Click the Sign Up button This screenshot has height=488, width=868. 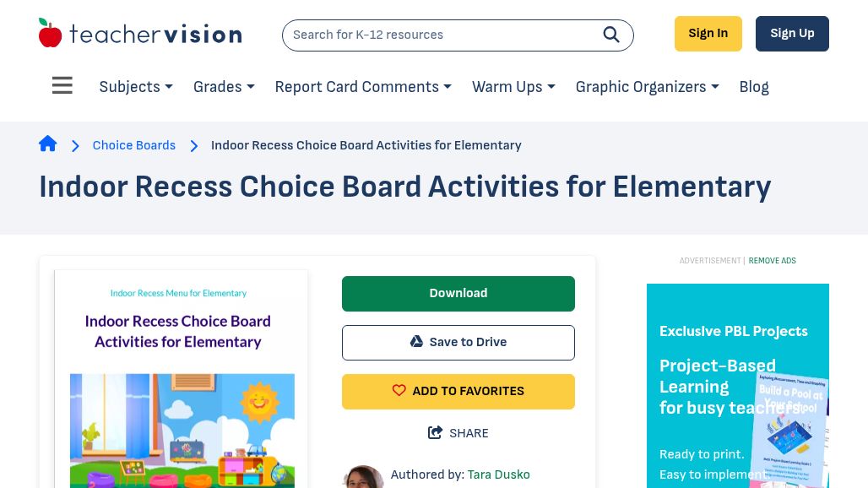tap(792, 34)
